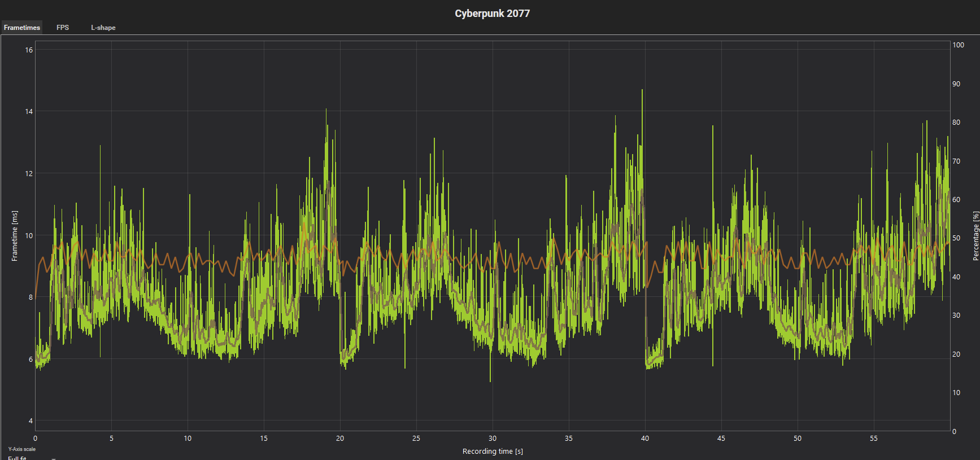The width and height of the screenshot is (980, 460).
Task: Click the 'Frametime [ms]' axis label
Action: point(15,236)
